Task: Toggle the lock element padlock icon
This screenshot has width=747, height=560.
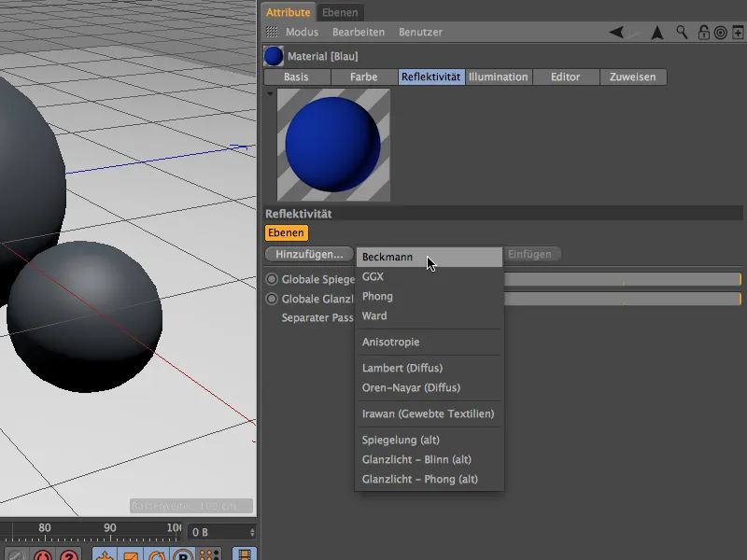Action: (703, 33)
